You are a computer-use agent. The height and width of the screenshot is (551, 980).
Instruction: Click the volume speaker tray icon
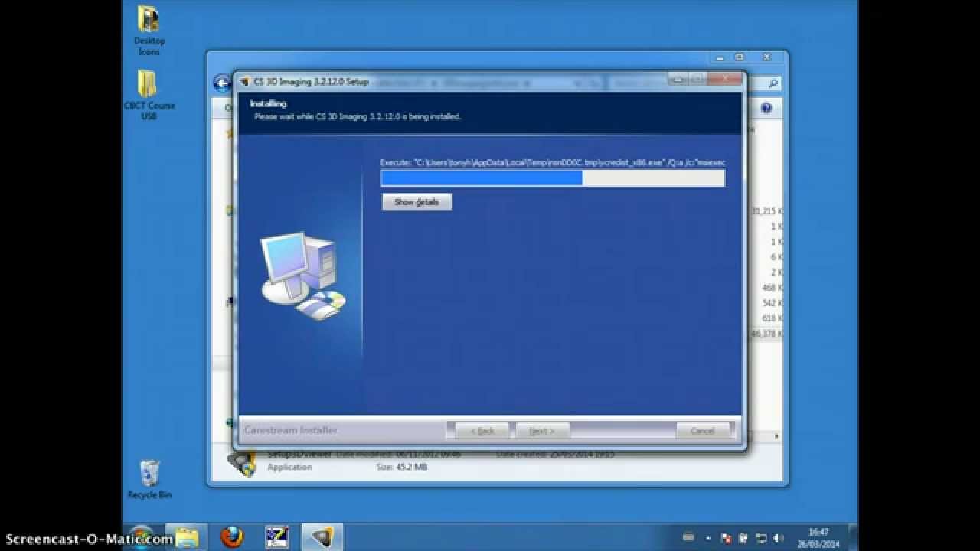pos(779,538)
